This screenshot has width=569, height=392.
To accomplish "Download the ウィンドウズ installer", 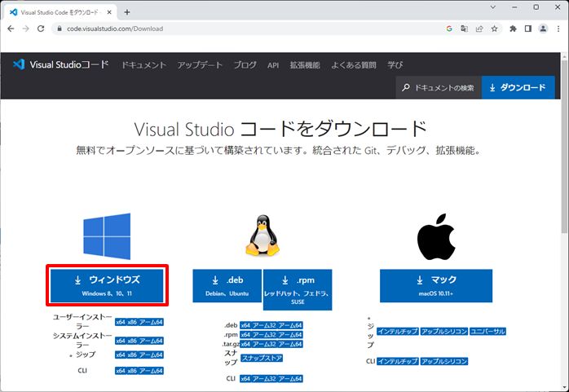I will coord(107,285).
